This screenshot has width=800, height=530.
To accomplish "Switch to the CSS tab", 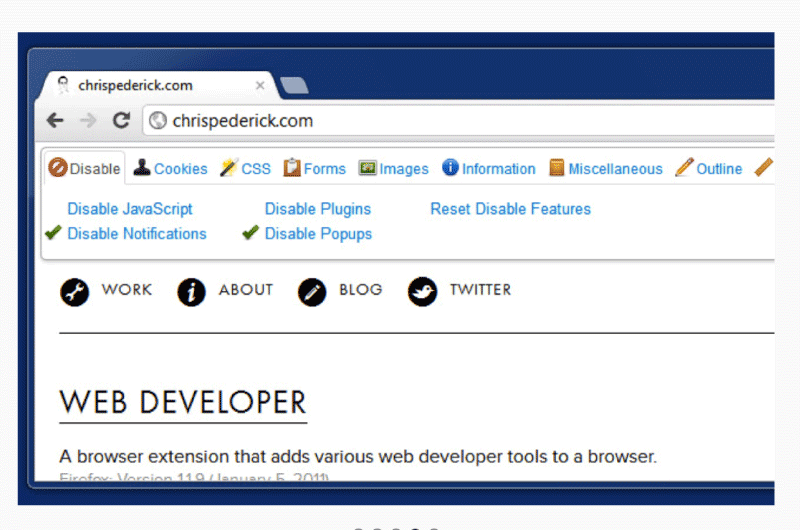I will click(x=245, y=168).
